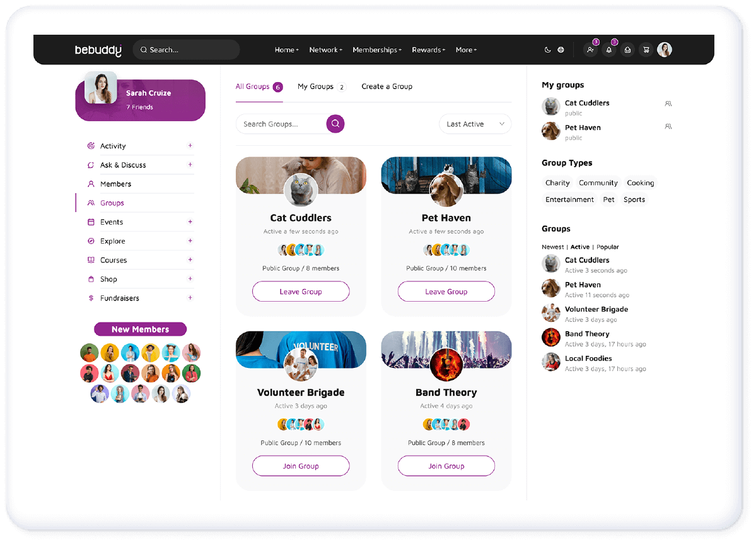The width and height of the screenshot is (756, 544).
Task: Open the notifications bell icon
Action: (x=608, y=50)
